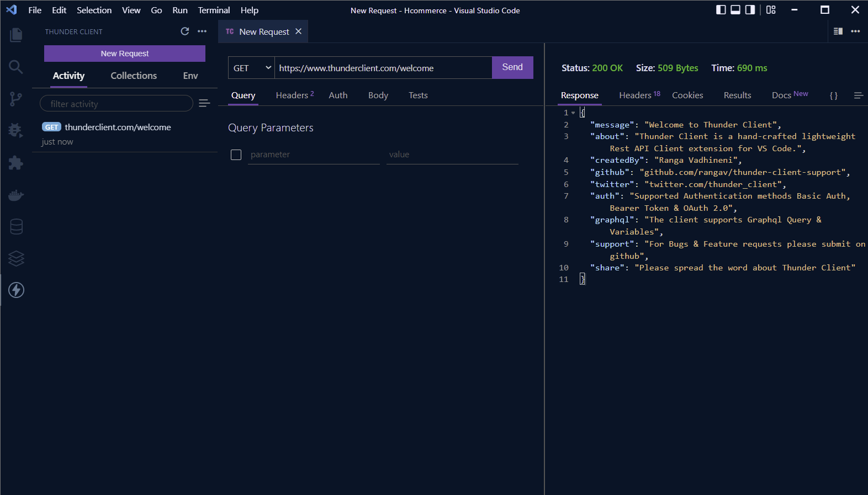Viewport: 868px width, 495px height.
Task: Open the Terminal menu
Action: [214, 10]
